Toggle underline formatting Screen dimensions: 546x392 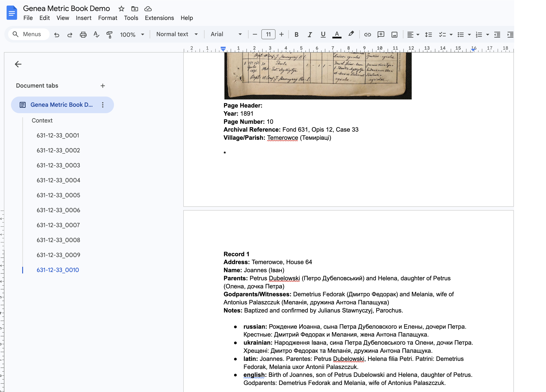pos(323,34)
